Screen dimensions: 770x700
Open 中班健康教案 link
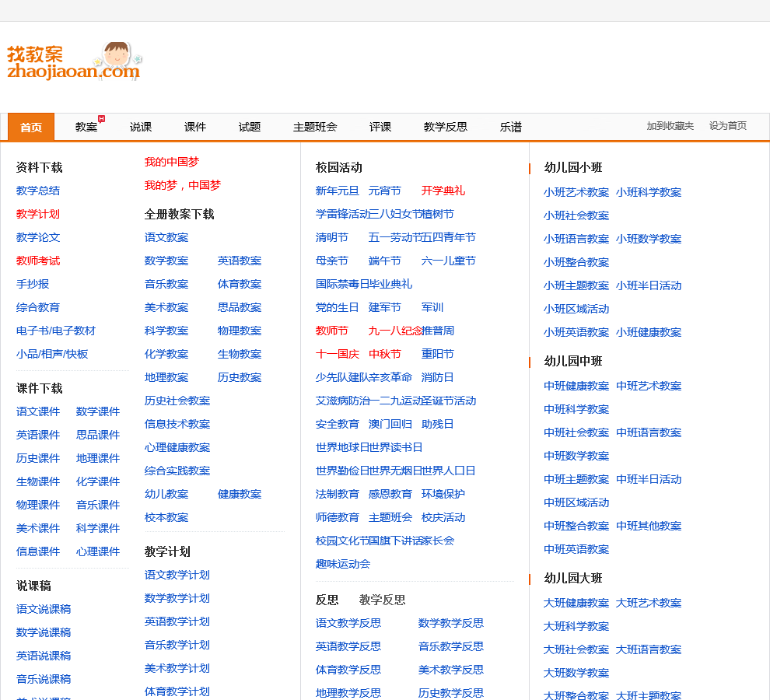(x=576, y=386)
